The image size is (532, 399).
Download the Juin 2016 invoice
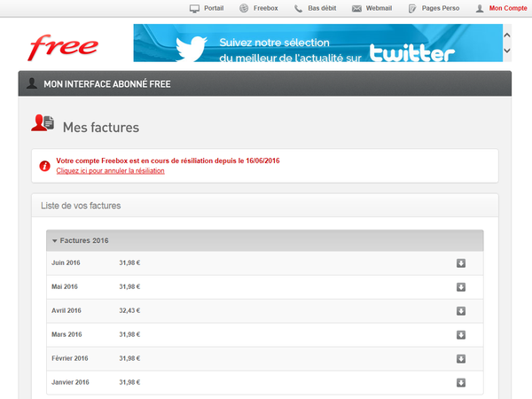pyautogui.click(x=461, y=263)
